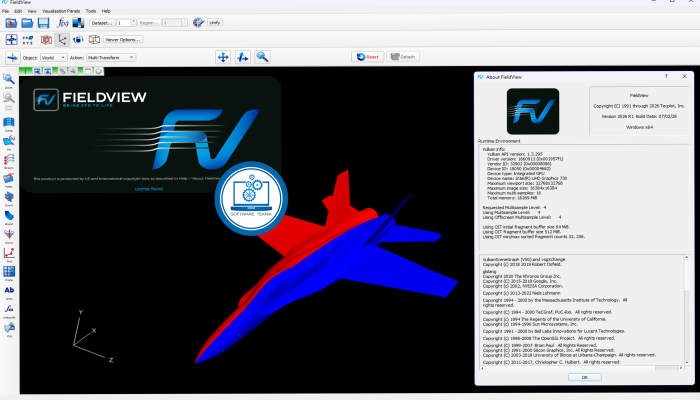Click the Detach button
700x400 pixels.
coord(403,57)
